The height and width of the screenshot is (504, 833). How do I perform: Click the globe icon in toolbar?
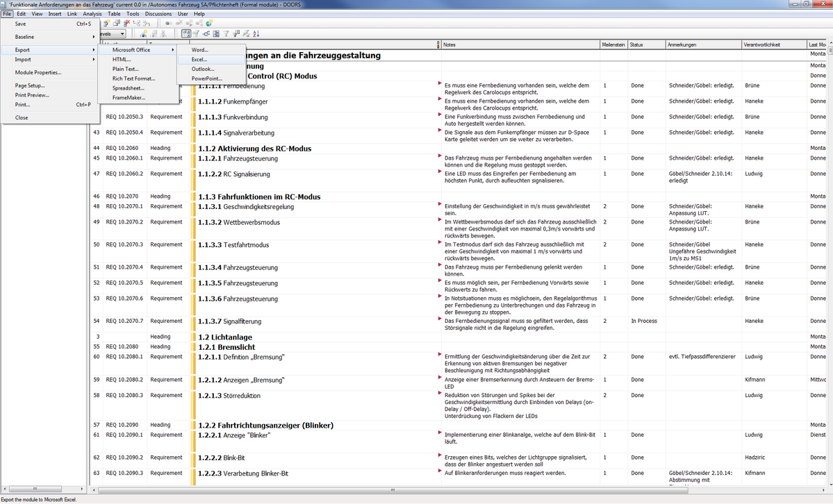208,23
